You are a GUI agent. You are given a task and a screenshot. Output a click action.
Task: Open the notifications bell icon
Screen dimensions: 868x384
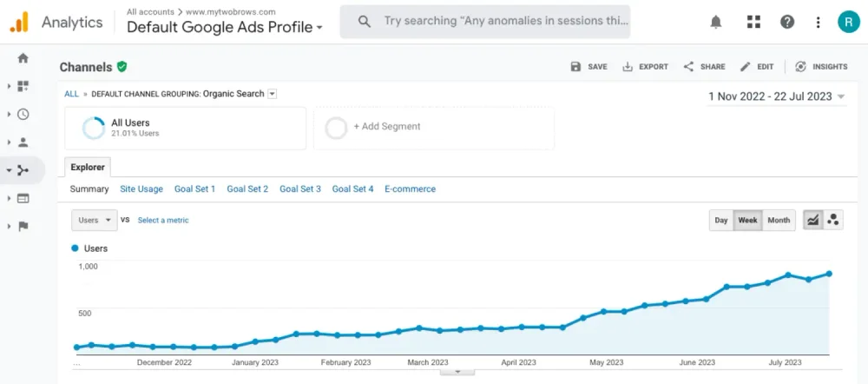(x=716, y=22)
